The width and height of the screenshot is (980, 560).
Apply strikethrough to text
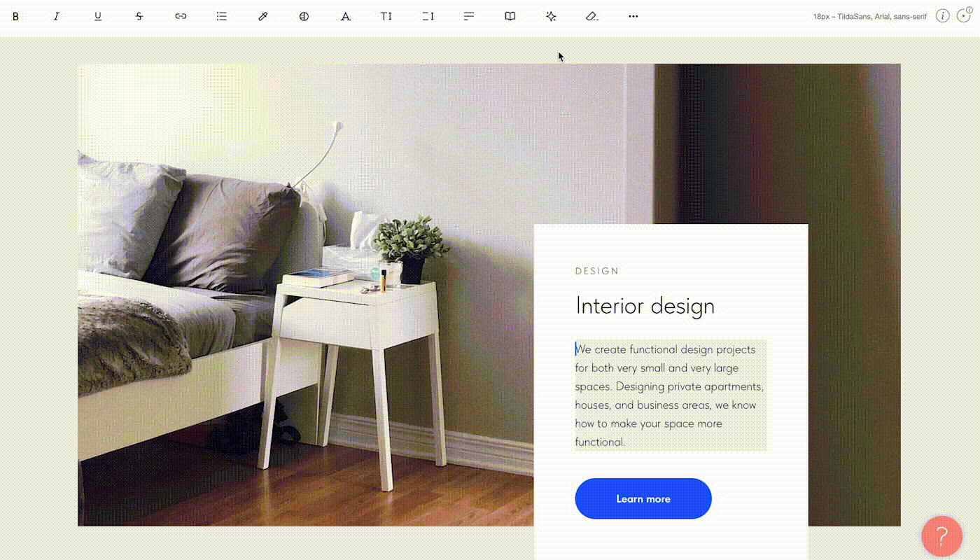[139, 16]
